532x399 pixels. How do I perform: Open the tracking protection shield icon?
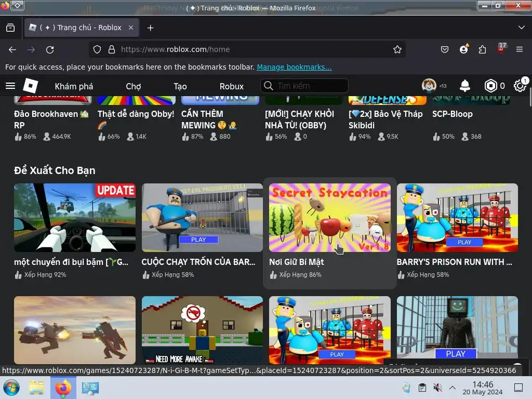coord(97,49)
